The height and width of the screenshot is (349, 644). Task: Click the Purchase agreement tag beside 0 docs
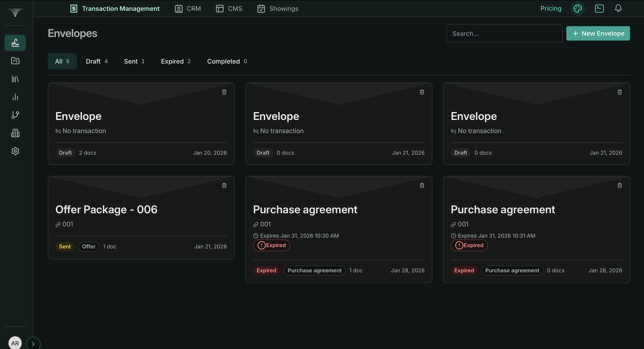[512, 271]
